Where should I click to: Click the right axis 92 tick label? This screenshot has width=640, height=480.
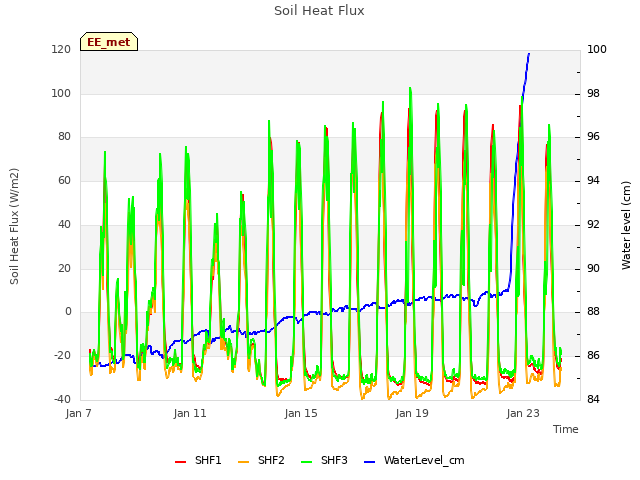click(x=593, y=224)
